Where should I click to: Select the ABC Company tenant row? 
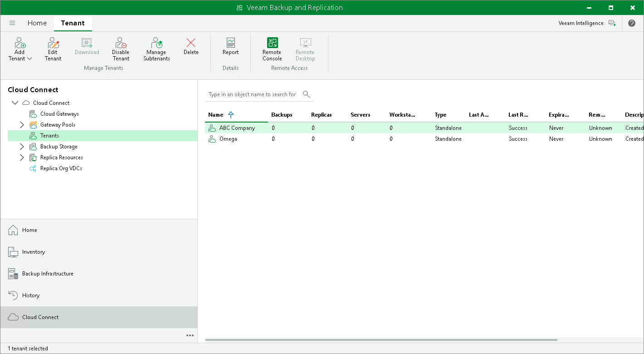[x=424, y=128]
